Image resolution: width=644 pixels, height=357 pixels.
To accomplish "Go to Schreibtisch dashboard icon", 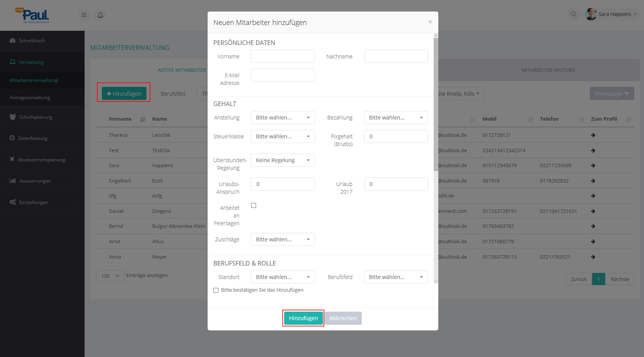I will tap(13, 41).
